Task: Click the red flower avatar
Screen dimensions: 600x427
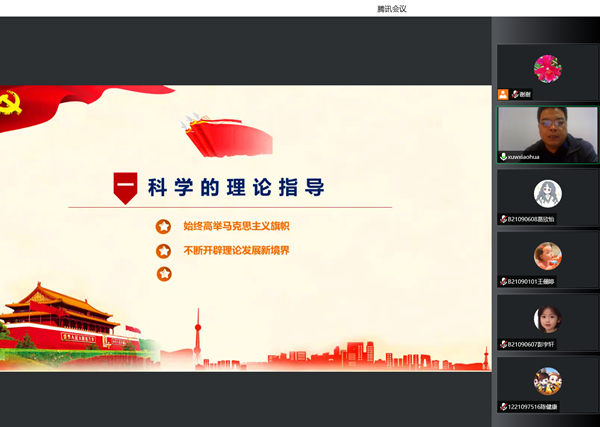Action: 547,68
